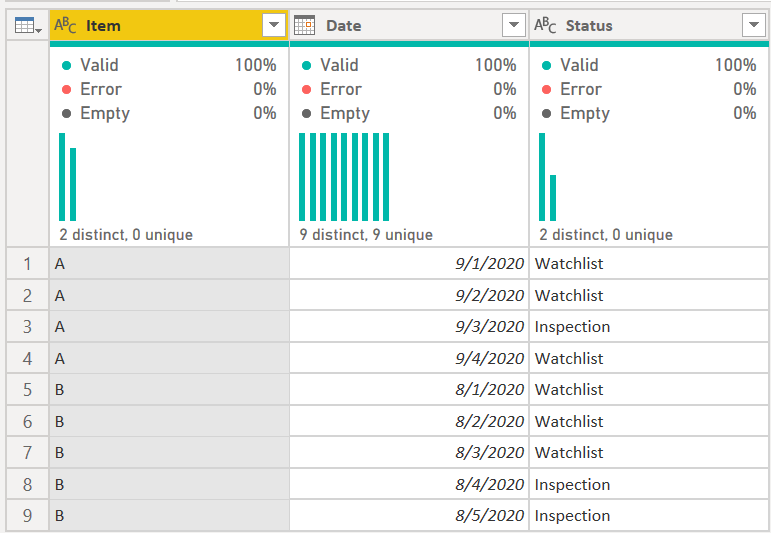
Task: Click the date cell 9/2/2020
Action: [x=409, y=295]
